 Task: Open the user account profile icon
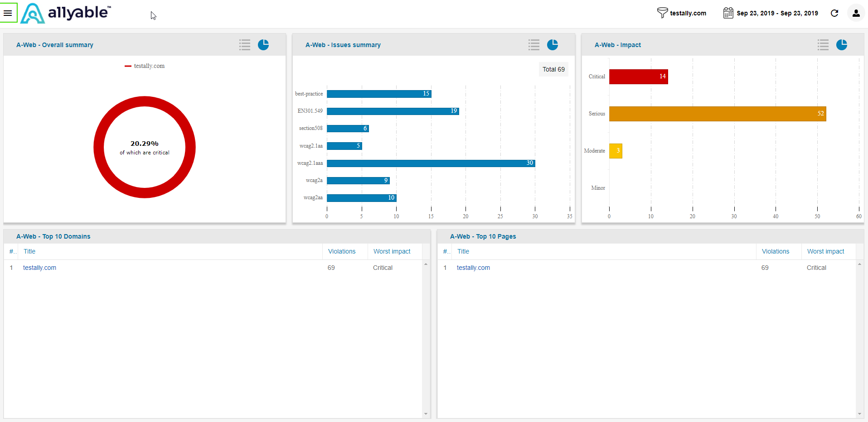pos(856,13)
